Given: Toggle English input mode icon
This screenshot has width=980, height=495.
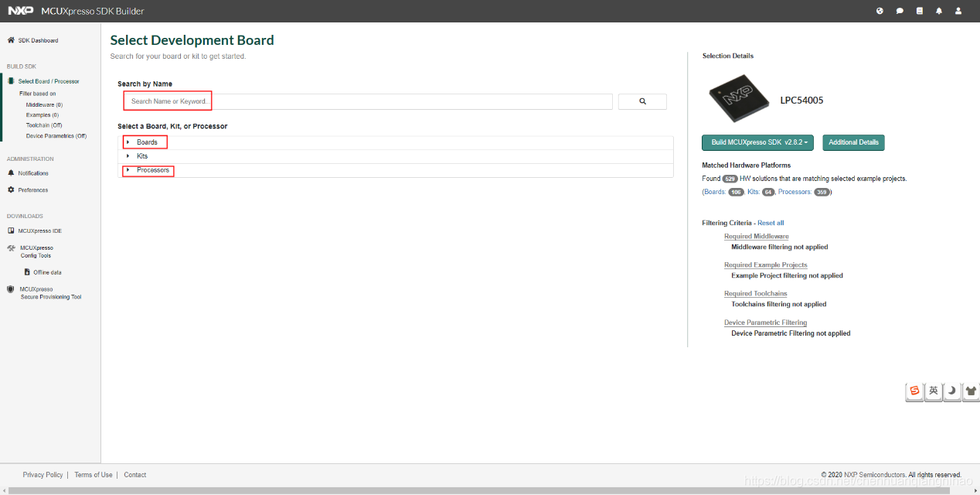Looking at the screenshot, I should tap(934, 391).
